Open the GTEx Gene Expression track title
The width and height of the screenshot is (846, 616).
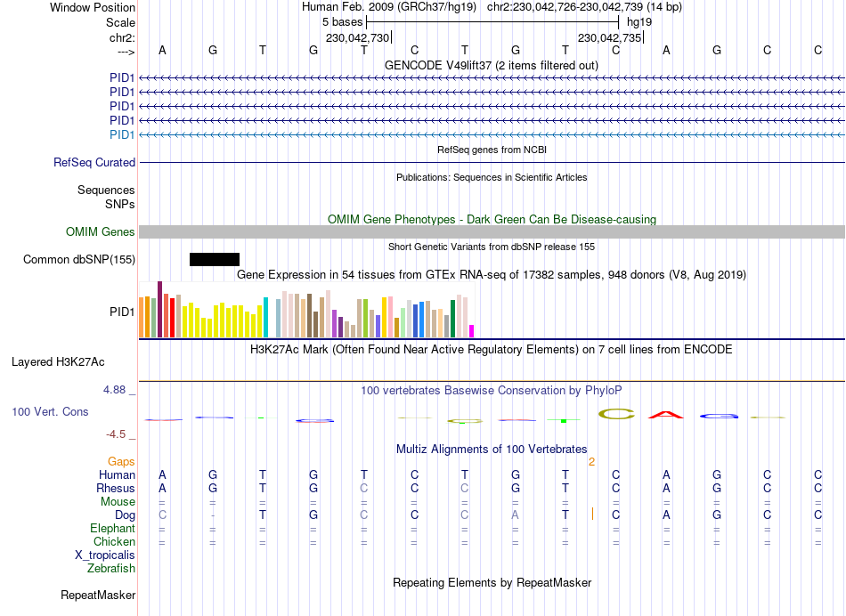point(491,274)
